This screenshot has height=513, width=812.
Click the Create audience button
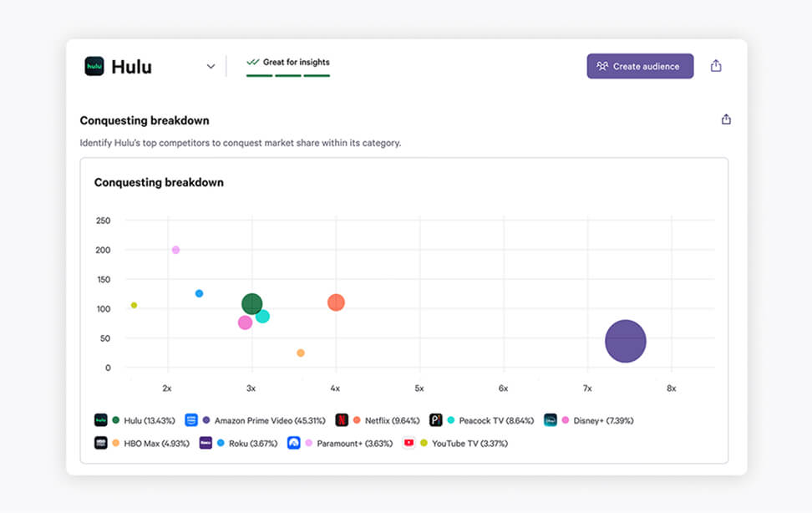[x=640, y=66]
